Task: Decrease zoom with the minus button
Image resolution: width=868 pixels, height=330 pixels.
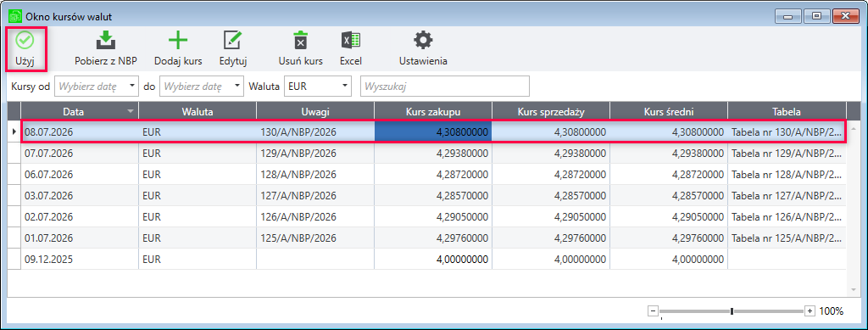Action: pyautogui.click(x=653, y=311)
